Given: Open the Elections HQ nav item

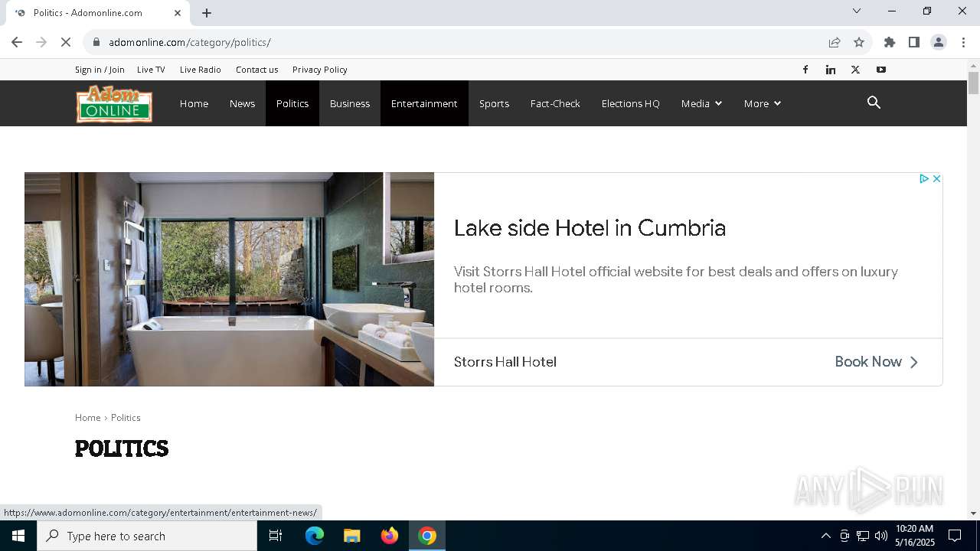Looking at the screenshot, I should tap(630, 103).
